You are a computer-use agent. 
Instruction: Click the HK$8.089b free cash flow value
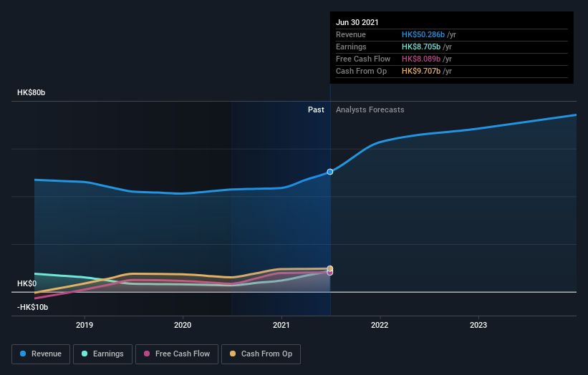point(421,59)
